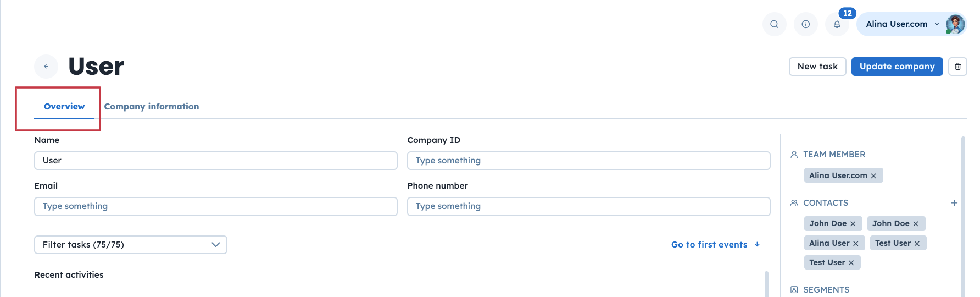Select the Overview tab

[64, 107]
